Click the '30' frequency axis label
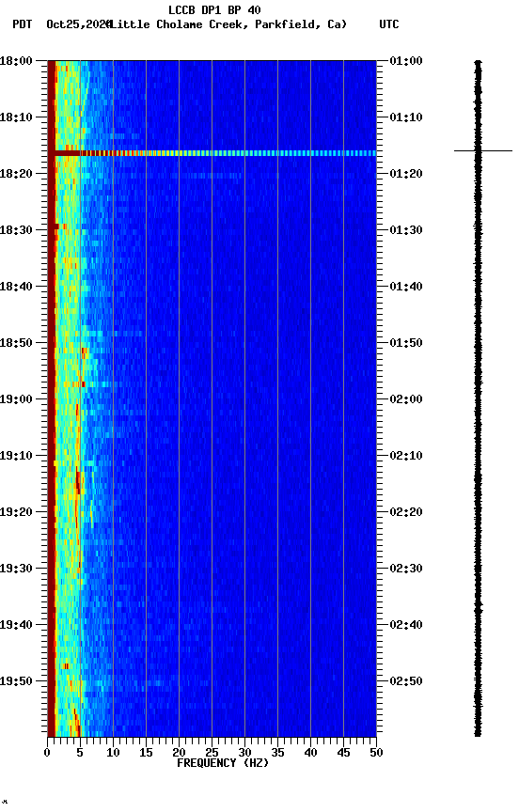 244,753
